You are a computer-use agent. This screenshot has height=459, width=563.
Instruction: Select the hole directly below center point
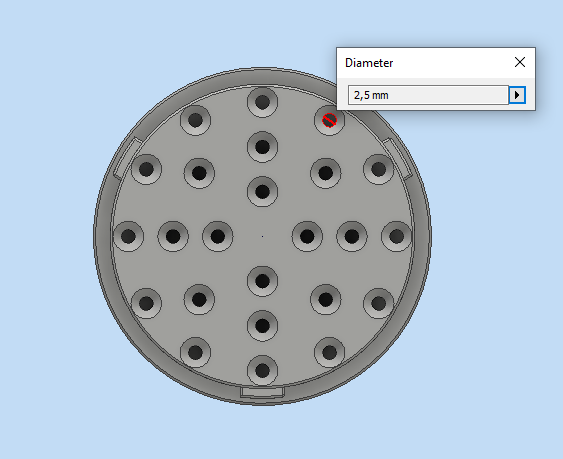coord(262,281)
